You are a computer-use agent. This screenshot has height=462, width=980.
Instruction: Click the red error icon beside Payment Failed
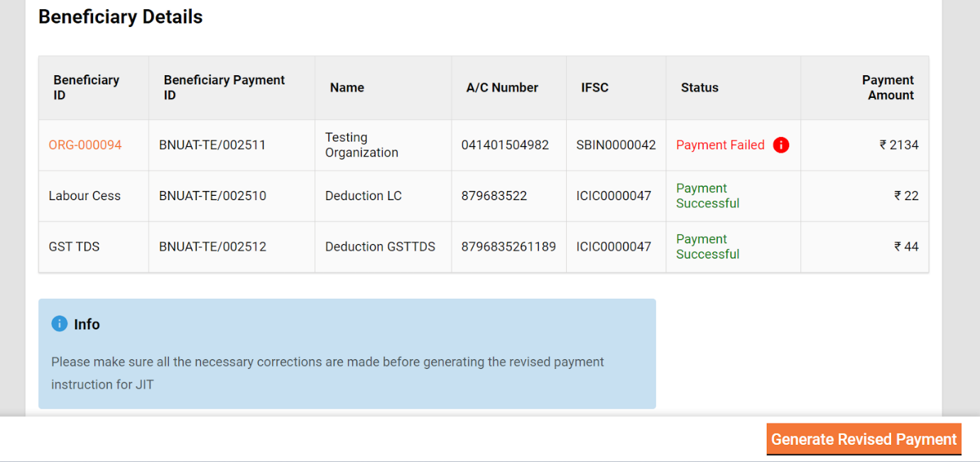[x=780, y=145]
